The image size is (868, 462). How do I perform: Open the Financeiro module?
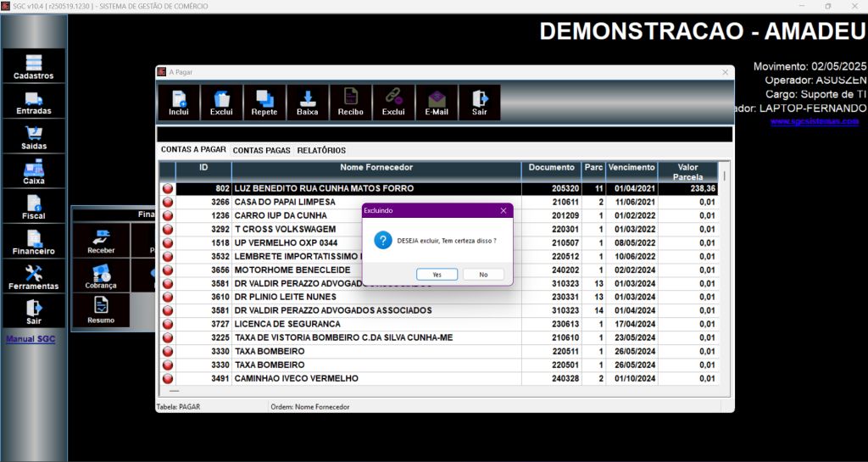(x=34, y=242)
